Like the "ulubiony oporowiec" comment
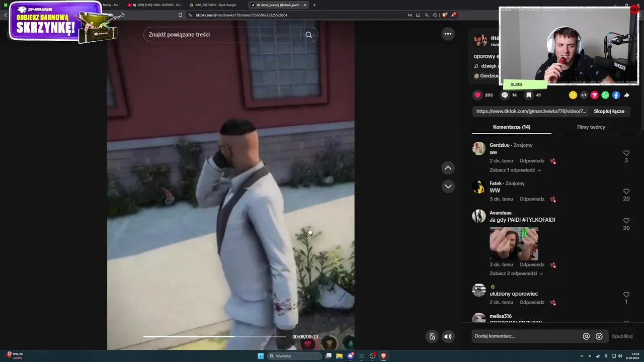Viewport: 644px width, 362px height. (x=626, y=295)
